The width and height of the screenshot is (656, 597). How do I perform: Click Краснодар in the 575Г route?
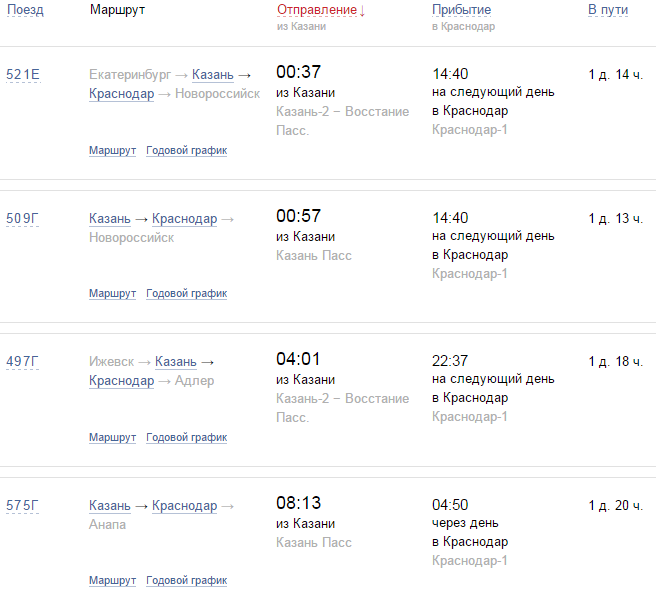point(185,506)
